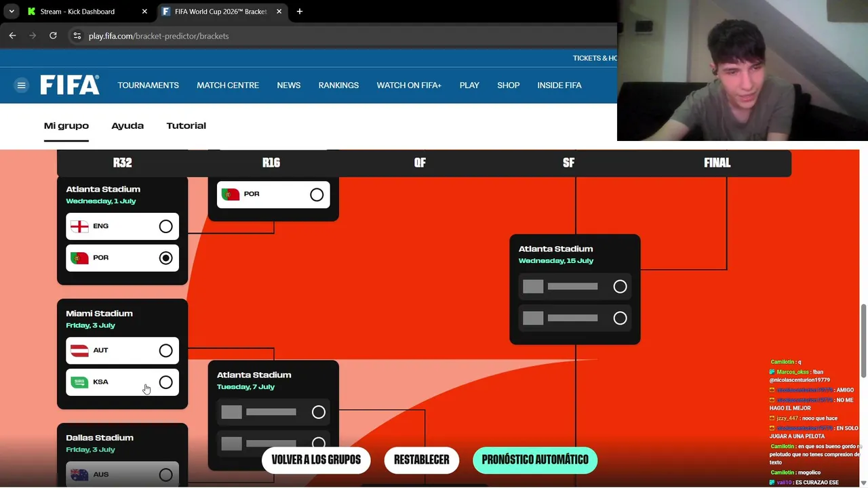
Task: Pick ENG radio button in Atlanta R32 match
Action: pyautogui.click(x=165, y=226)
